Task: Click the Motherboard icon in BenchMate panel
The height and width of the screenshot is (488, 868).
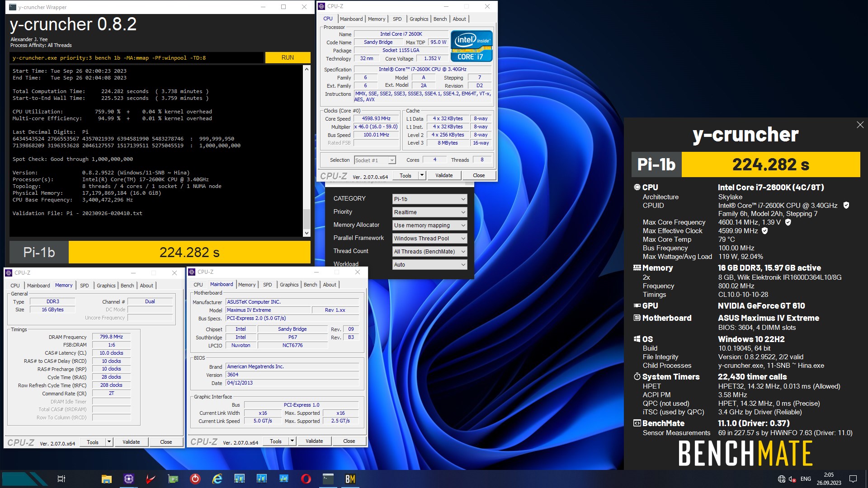Action: pyautogui.click(x=637, y=318)
